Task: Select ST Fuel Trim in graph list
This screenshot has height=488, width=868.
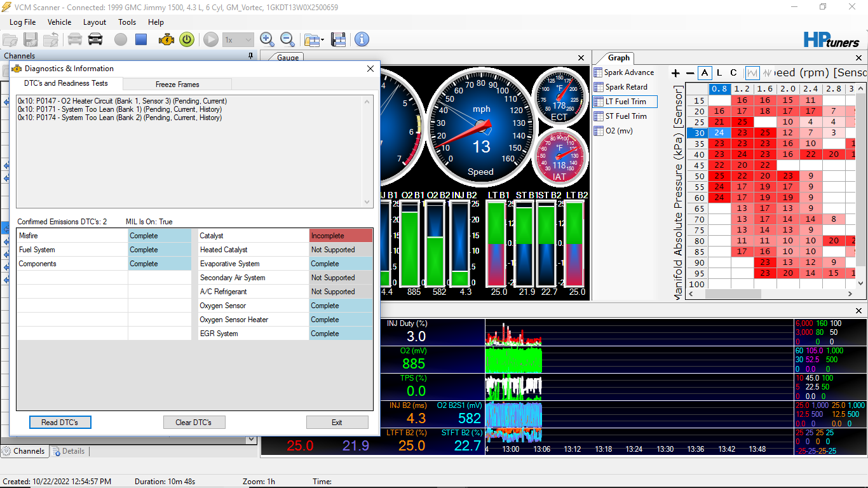Action: point(625,116)
